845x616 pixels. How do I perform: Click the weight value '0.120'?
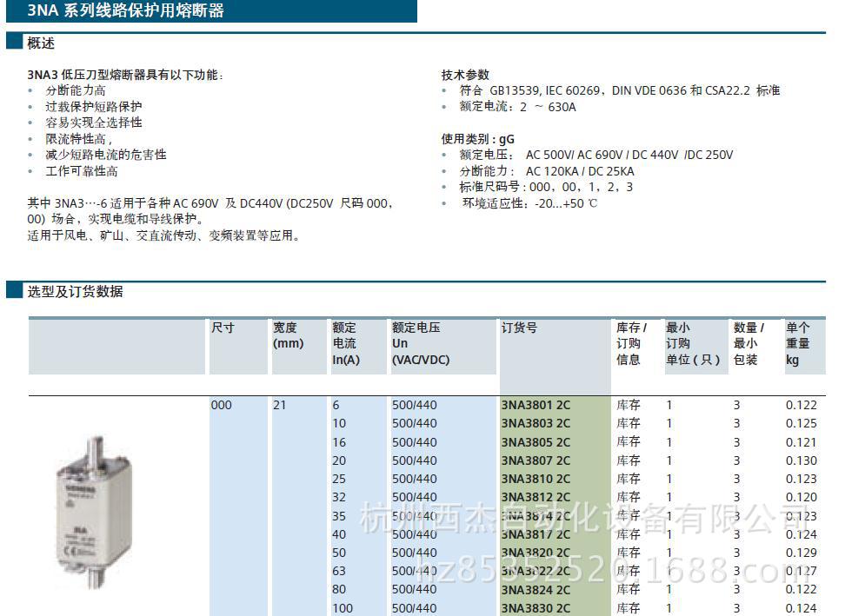pos(802,497)
